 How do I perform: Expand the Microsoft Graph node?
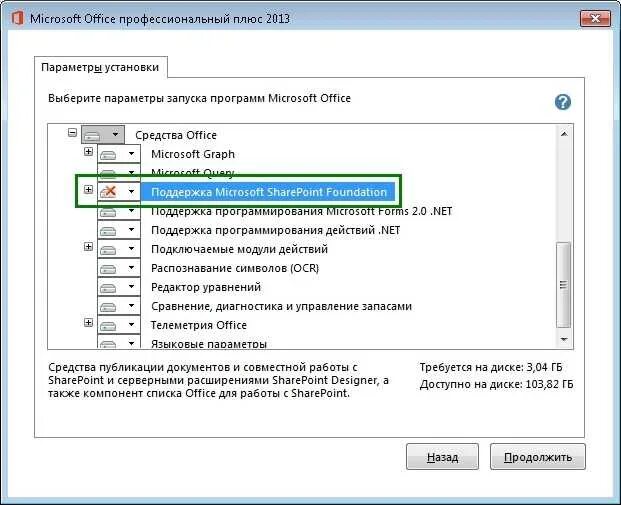[88, 151]
